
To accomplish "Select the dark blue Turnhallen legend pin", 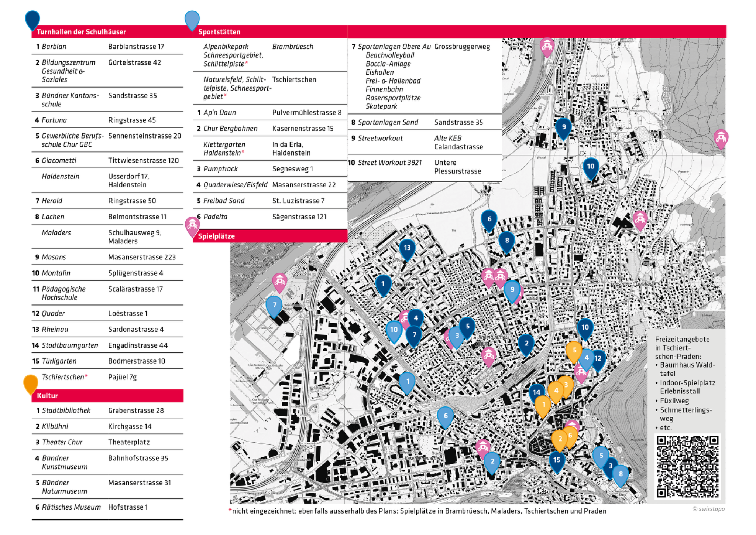I will point(32,19).
